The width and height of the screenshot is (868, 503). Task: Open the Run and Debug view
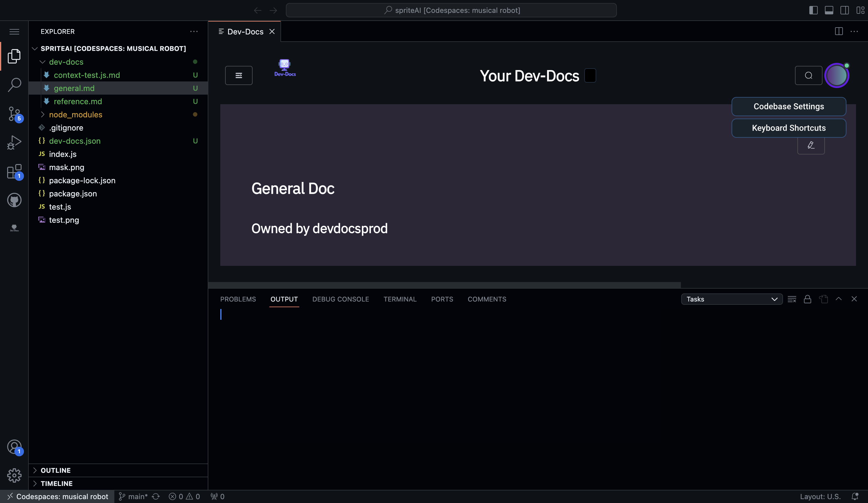pyautogui.click(x=14, y=142)
